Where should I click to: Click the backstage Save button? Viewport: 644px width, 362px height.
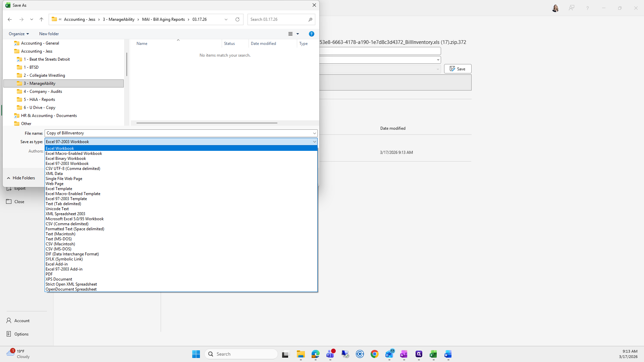(458, 69)
